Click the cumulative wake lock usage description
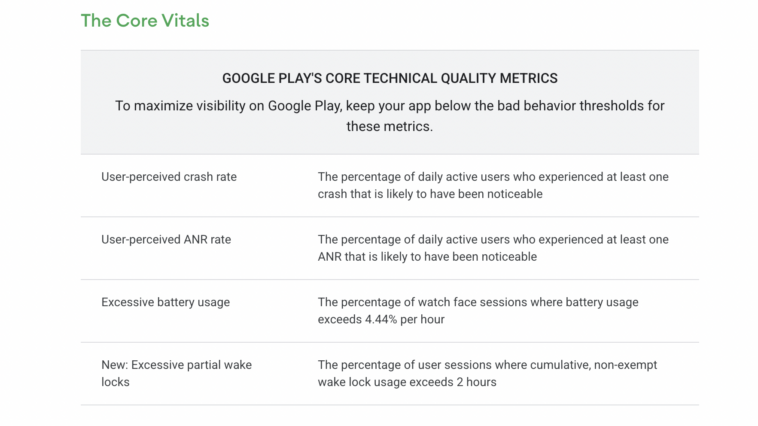 [x=487, y=373]
